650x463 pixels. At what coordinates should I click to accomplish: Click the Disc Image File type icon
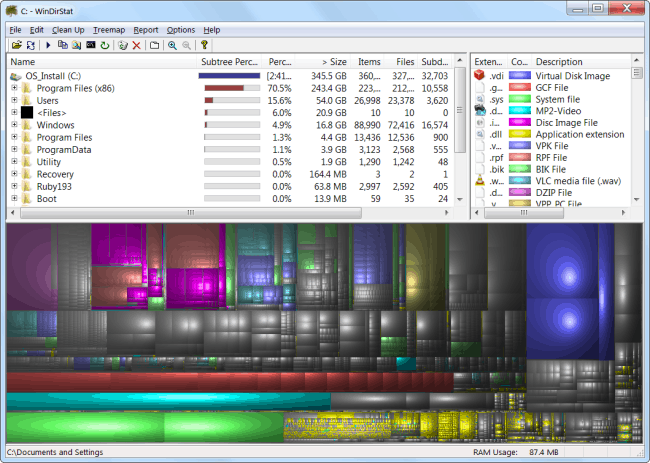[480, 122]
